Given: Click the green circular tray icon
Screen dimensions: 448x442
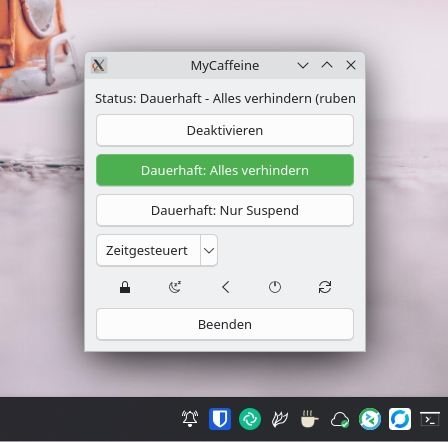Looking at the screenshot, I should coord(250,419).
